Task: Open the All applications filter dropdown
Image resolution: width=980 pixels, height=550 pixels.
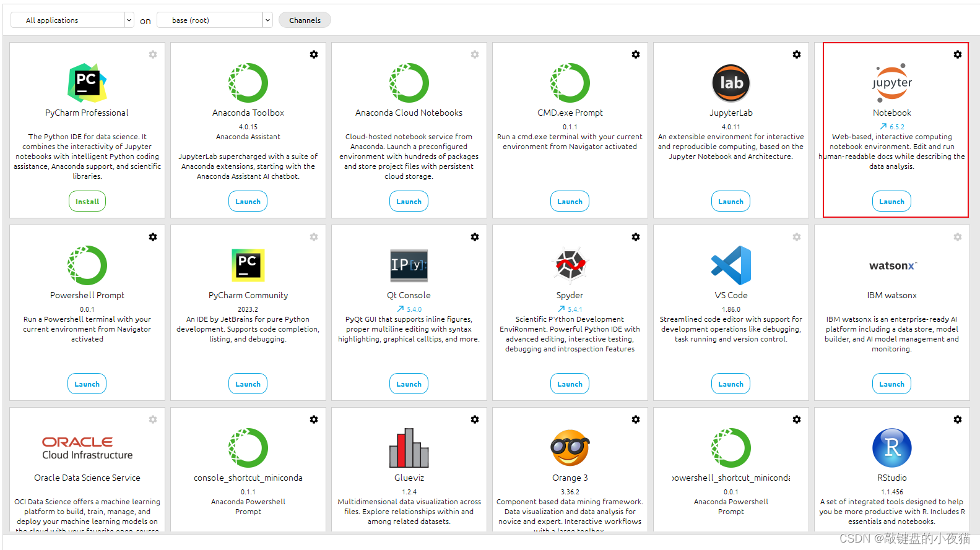Action: pos(72,20)
